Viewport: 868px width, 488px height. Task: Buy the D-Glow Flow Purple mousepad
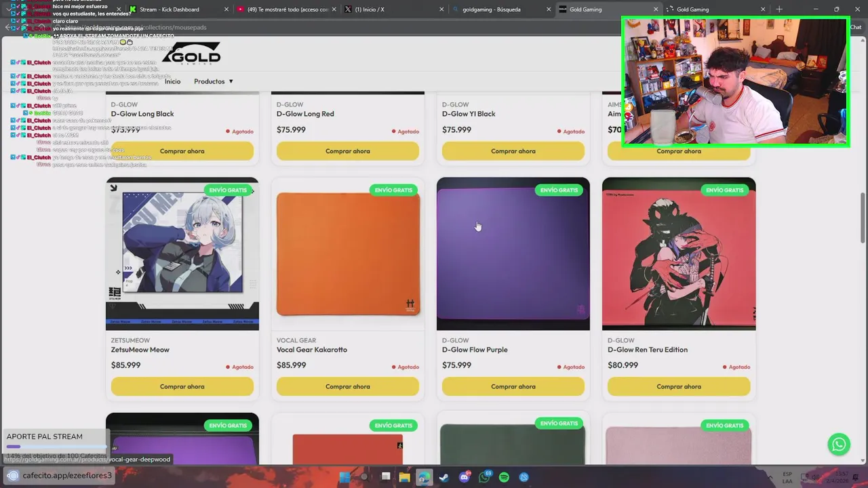(x=513, y=386)
